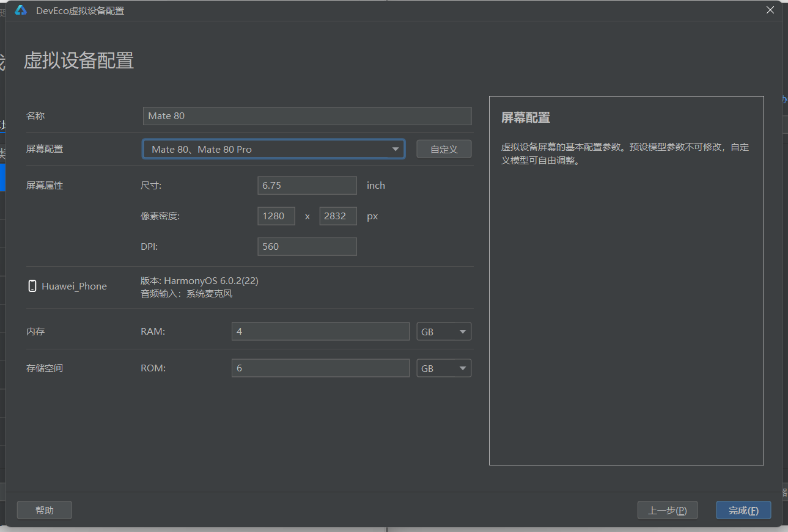Click the DPI: label

[x=149, y=246]
